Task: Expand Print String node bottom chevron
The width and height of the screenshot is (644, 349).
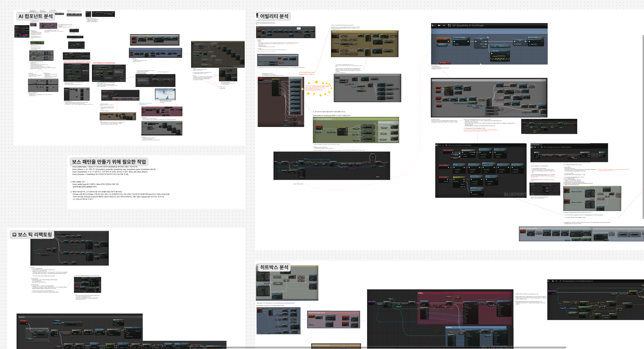Action: click(500, 60)
